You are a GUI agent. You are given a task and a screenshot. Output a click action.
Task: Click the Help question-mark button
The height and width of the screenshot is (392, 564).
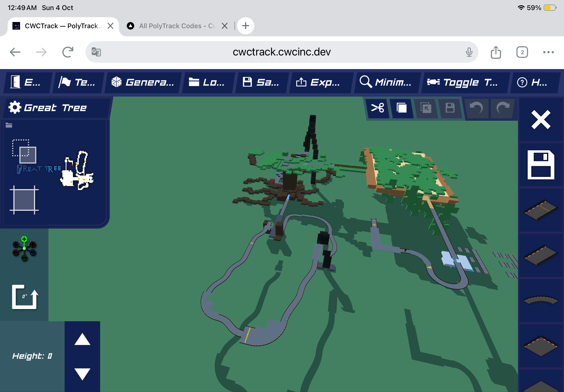(x=535, y=82)
